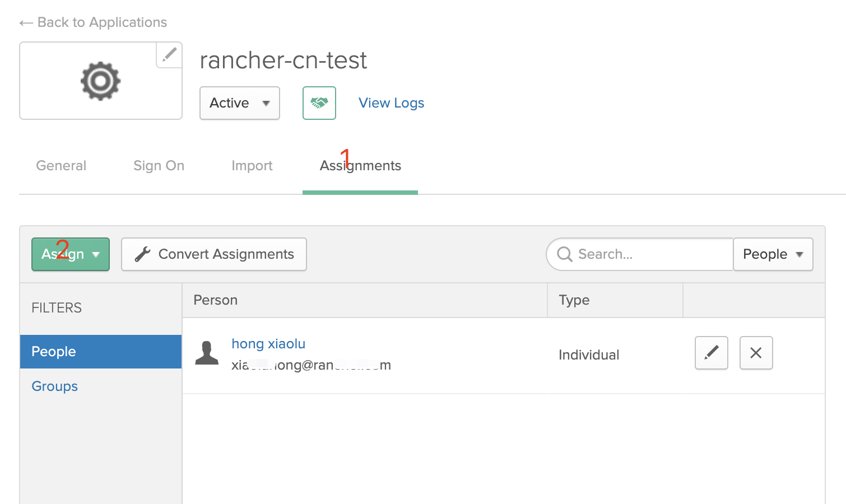Expand the green Assign dropdown

point(71,254)
